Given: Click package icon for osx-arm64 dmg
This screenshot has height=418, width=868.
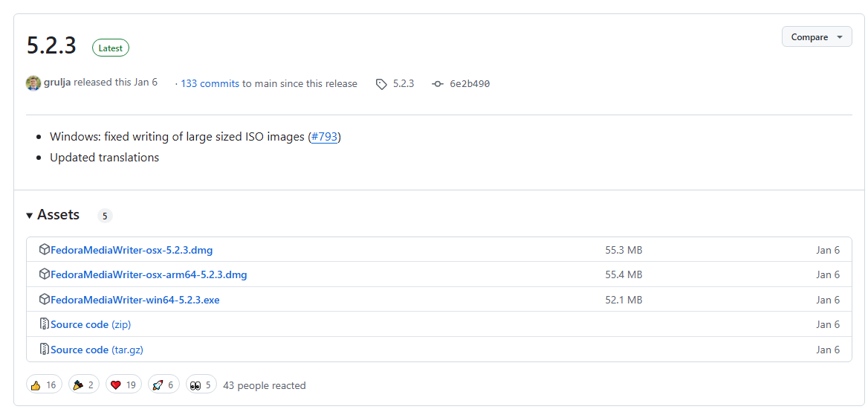Looking at the screenshot, I should 45,274.
